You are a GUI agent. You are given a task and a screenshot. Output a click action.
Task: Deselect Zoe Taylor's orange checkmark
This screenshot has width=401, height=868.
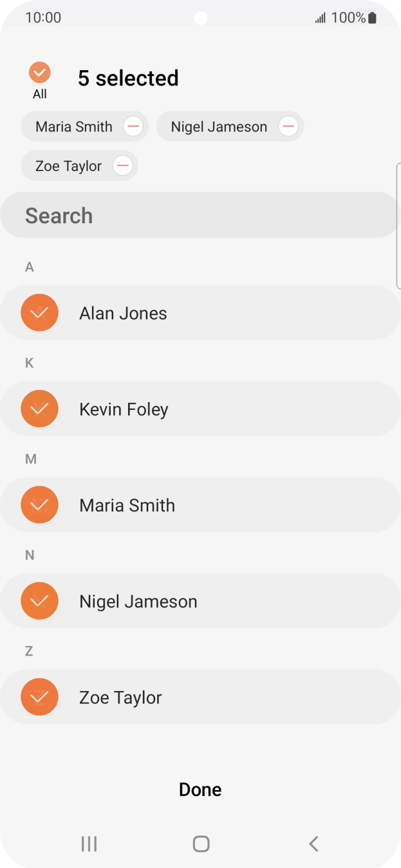pyautogui.click(x=39, y=697)
